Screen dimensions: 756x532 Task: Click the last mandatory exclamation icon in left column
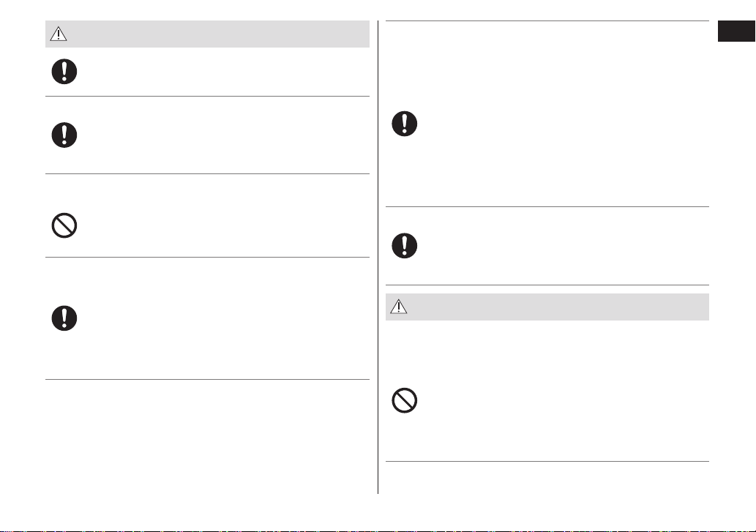click(x=64, y=318)
